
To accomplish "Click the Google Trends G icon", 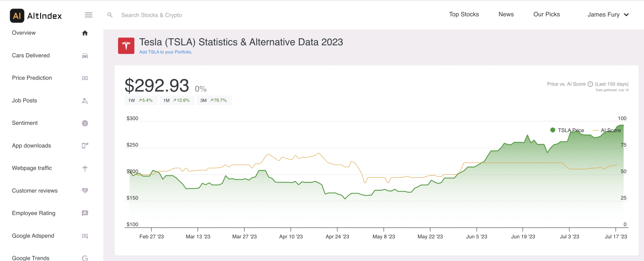I will tap(85, 258).
